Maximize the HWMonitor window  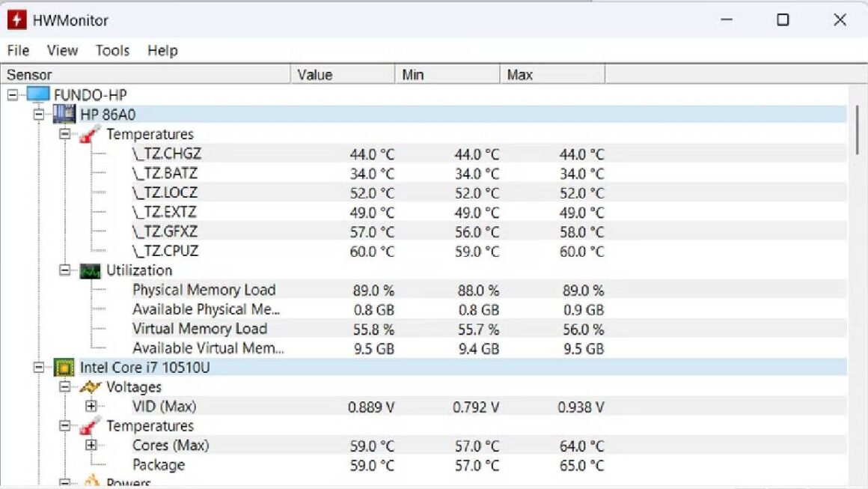[783, 20]
